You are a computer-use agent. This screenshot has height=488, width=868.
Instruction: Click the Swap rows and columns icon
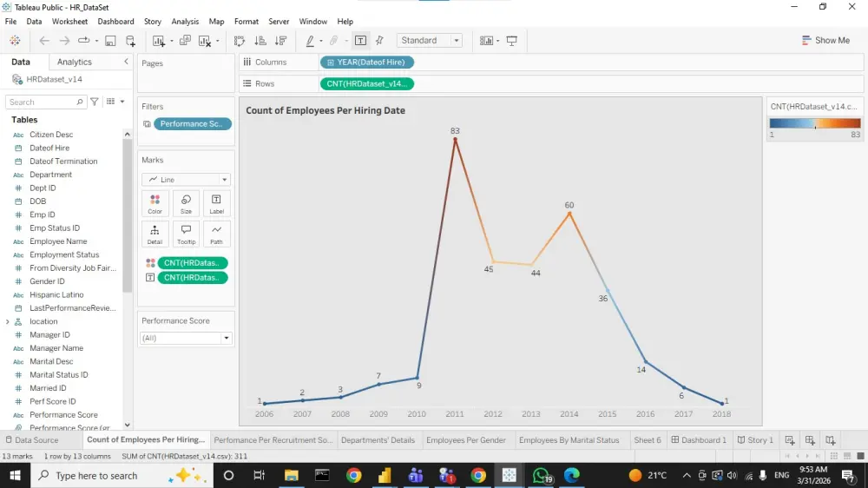pyautogui.click(x=240, y=41)
